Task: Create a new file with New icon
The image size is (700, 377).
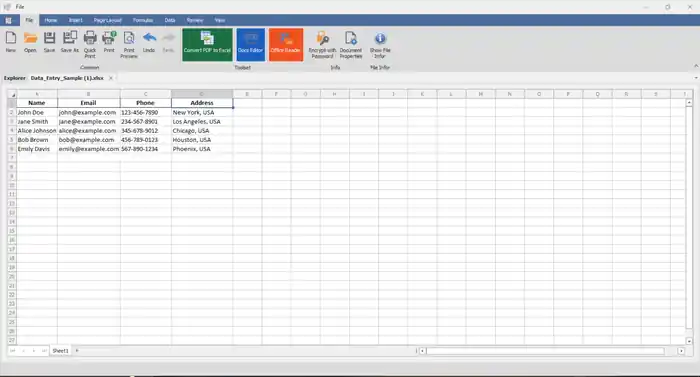Action: click(x=11, y=42)
